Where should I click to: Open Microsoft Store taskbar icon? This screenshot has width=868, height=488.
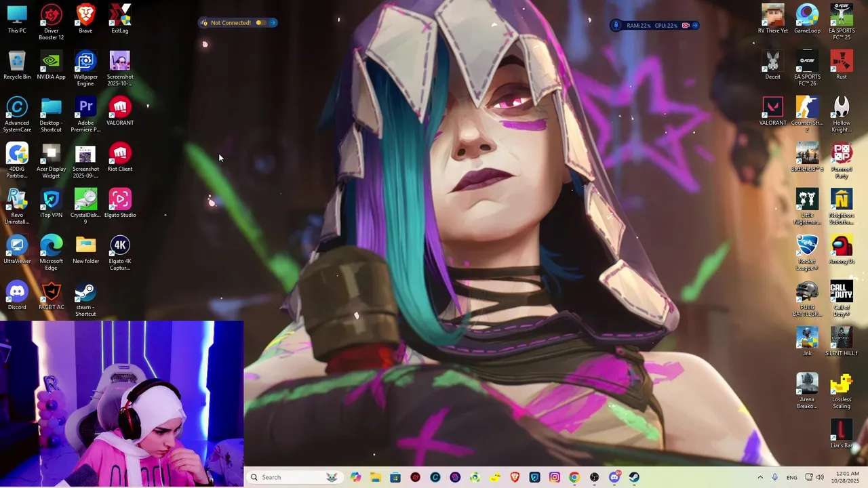395,477
